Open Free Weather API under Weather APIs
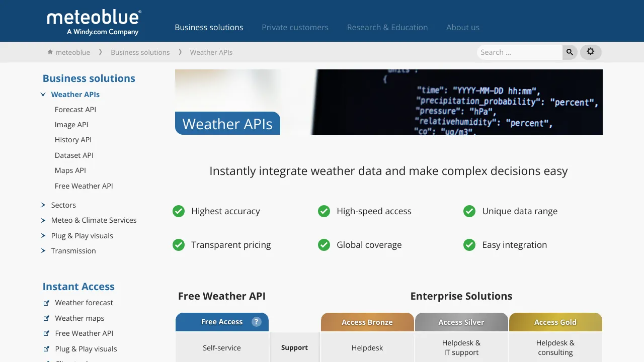The width and height of the screenshot is (644, 362). point(84,186)
